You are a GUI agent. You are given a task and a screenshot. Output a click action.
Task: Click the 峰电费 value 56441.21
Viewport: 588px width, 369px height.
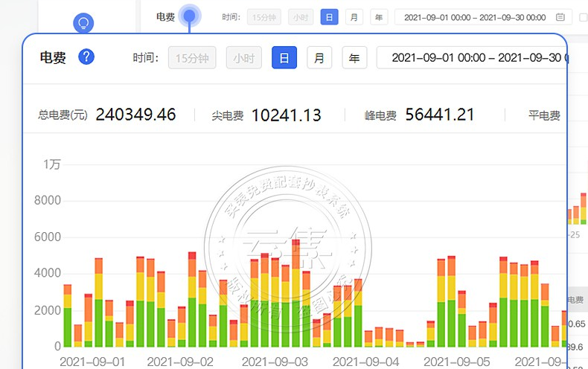point(440,115)
